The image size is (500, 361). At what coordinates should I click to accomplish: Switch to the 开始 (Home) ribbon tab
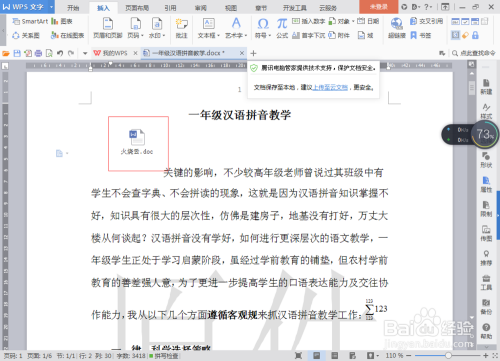coord(73,8)
